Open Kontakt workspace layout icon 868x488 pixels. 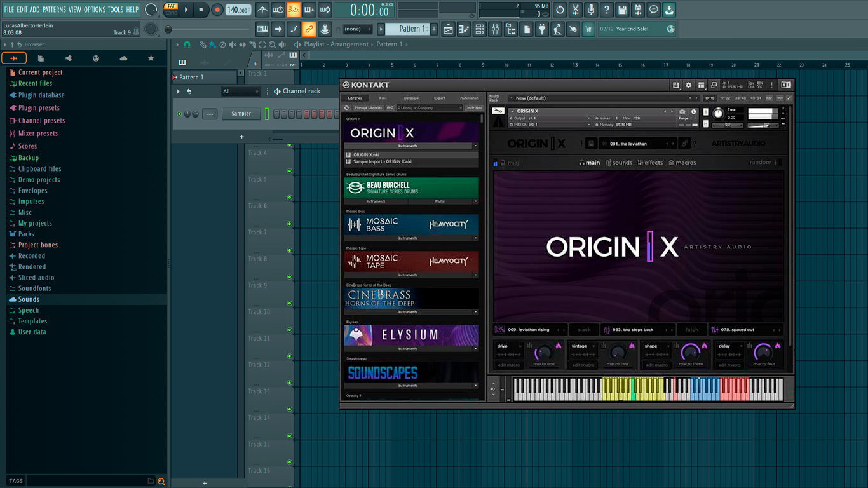coord(701,85)
